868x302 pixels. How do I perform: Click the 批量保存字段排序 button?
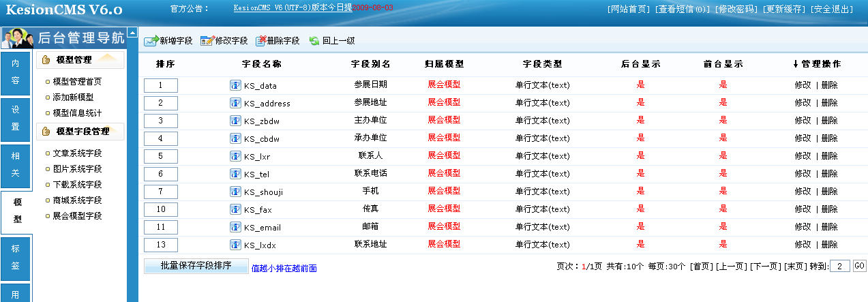point(196,266)
